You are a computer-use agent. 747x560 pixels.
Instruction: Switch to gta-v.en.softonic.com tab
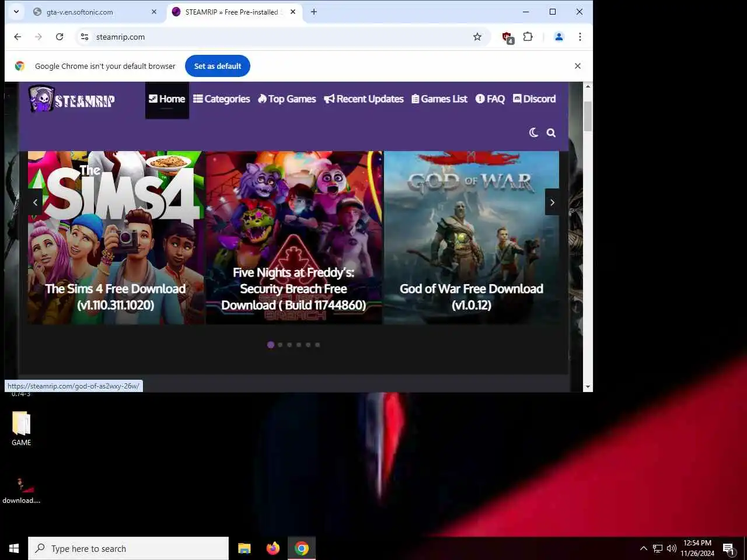click(93, 12)
